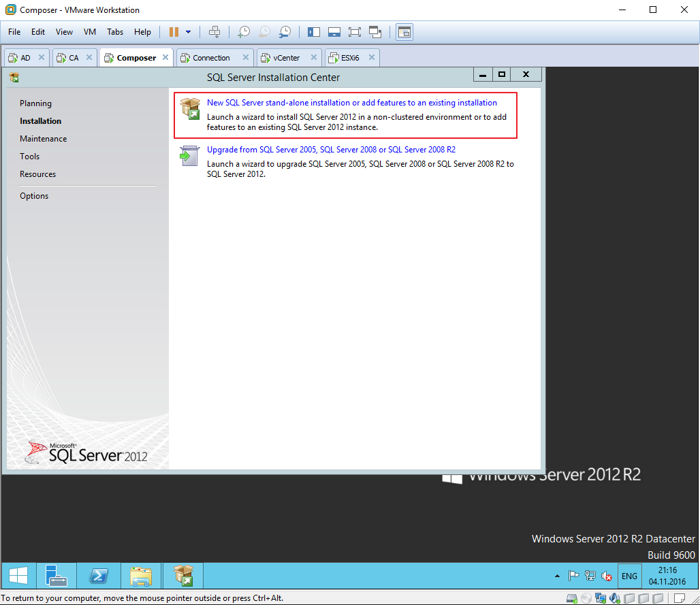The height and width of the screenshot is (605, 700).
Task: Click VMware hard disk status bar icon
Action: click(x=571, y=598)
